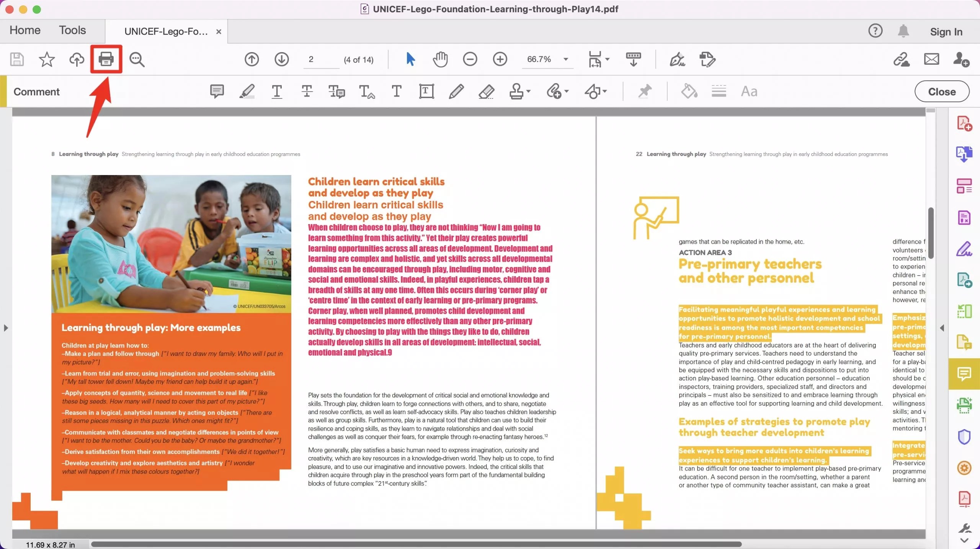
Task: Click Sign In at top right
Action: coord(946,32)
